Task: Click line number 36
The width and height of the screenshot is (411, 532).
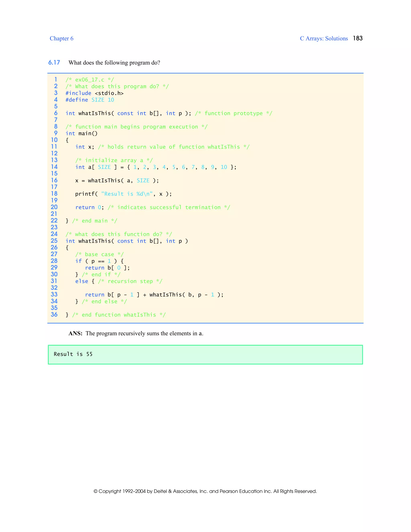Action: coord(54,315)
